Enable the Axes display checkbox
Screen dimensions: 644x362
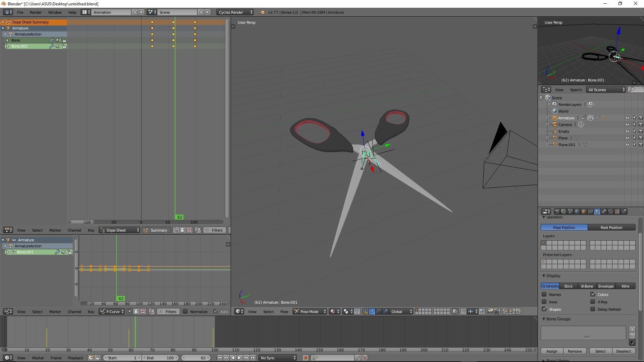tap(544, 302)
